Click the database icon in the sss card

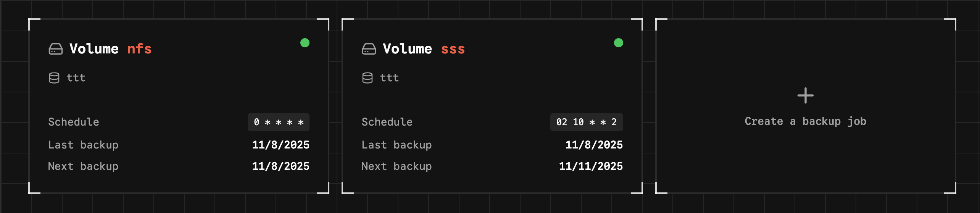(367, 78)
